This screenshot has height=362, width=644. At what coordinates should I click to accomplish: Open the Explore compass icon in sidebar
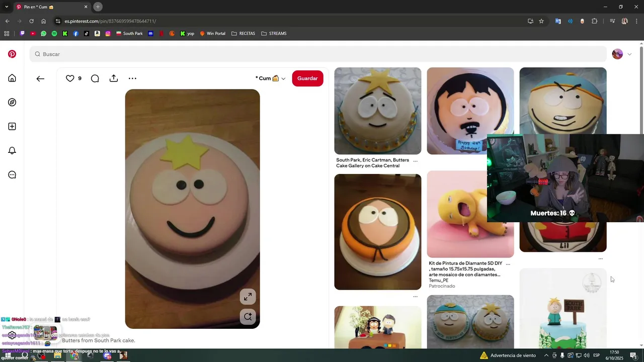12,102
